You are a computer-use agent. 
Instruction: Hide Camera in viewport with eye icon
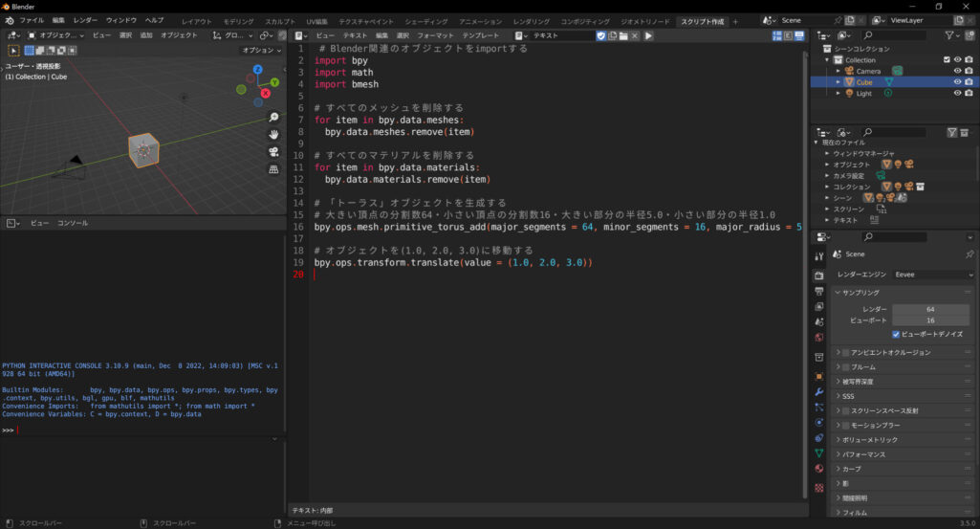tap(957, 71)
